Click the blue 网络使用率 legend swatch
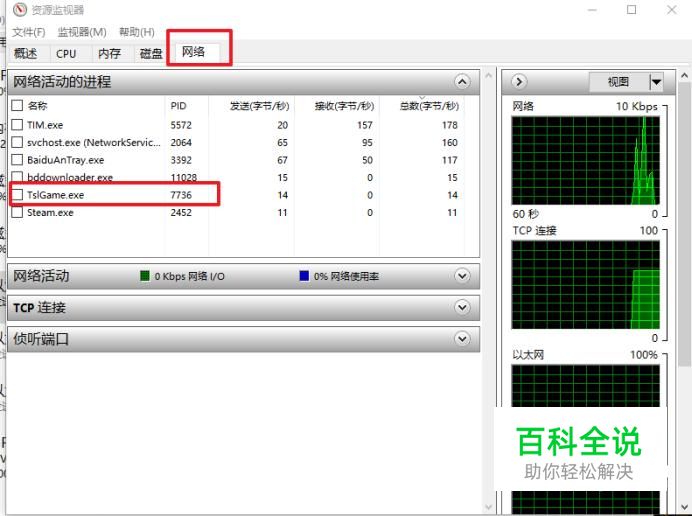 tap(304, 276)
